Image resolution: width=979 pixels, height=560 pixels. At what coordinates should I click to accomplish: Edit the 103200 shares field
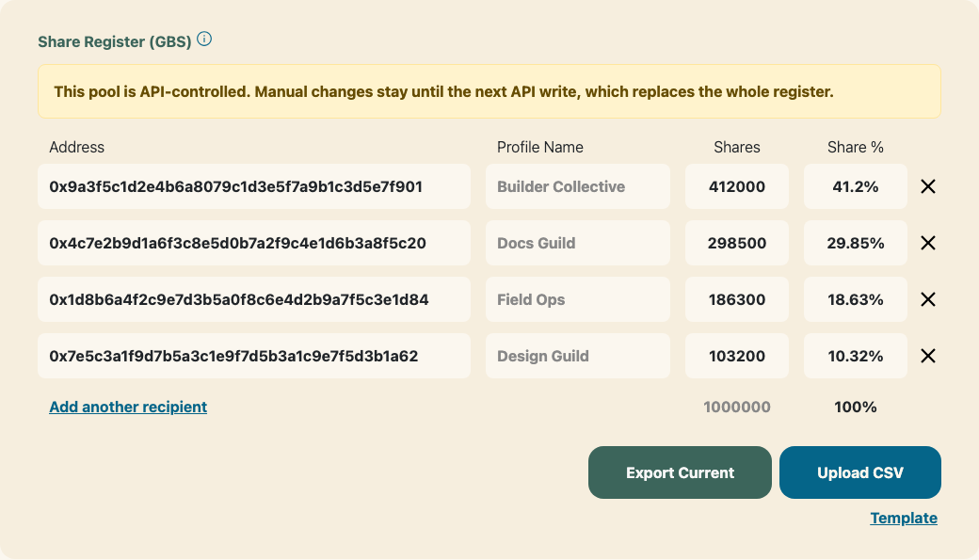click(737, 356)
